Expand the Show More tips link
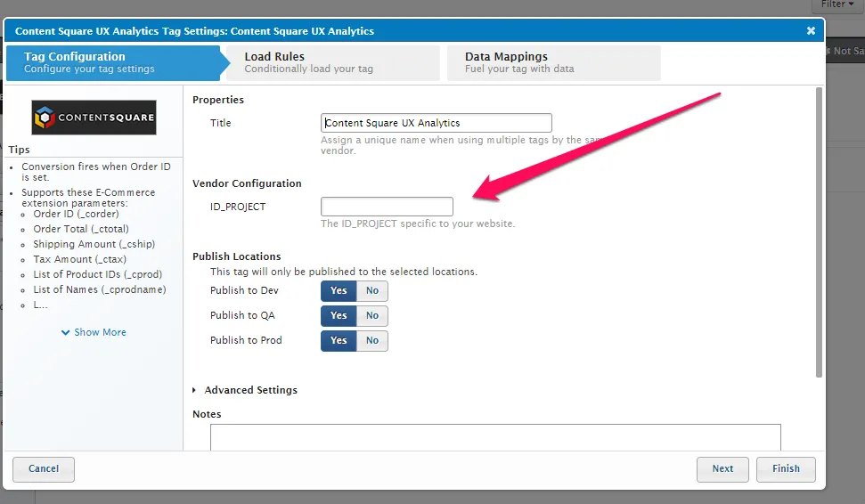 point(94,332)
